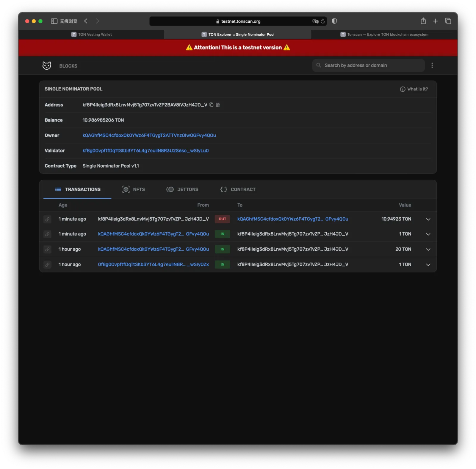This screenshot has height=469, width=476.
Task: Reload the page in the Safari address bar
Action: 322,21
